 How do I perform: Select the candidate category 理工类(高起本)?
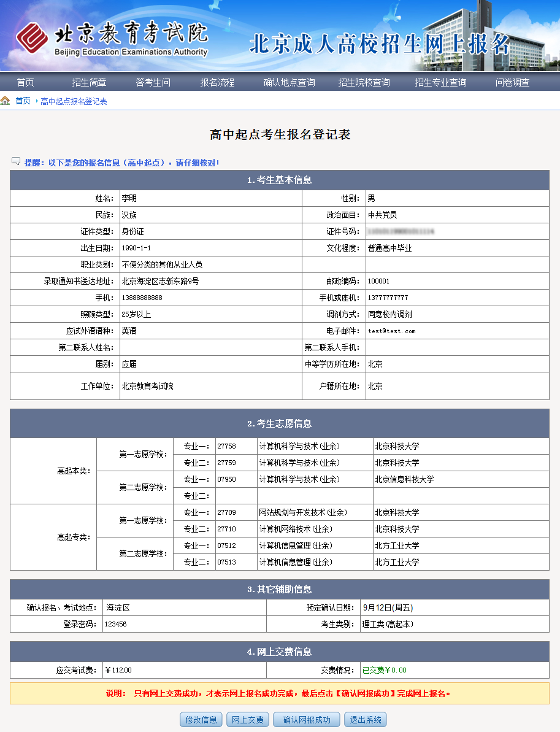388,624
